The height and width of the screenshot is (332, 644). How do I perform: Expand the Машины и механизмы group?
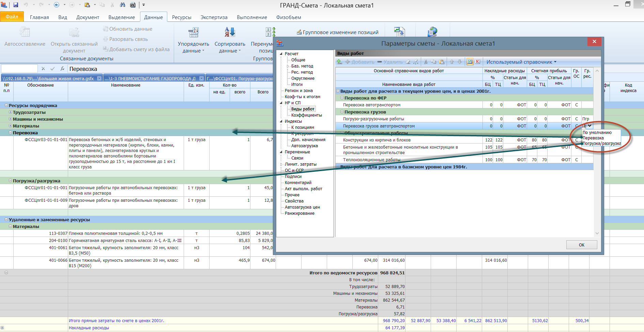coord(10,119)
